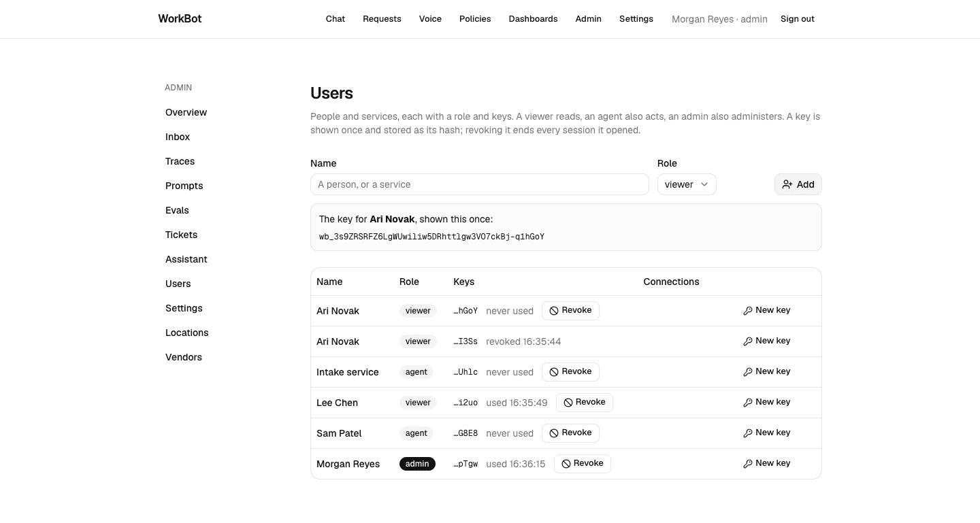This screenshot has height=523, width=980.
Task: Open Dashboards in the top navigation
Action: [533, 19]
